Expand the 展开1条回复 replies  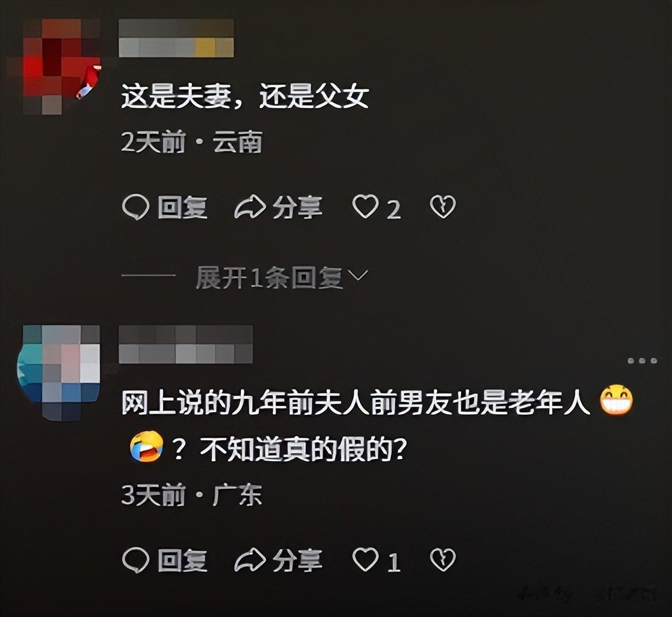269,277
